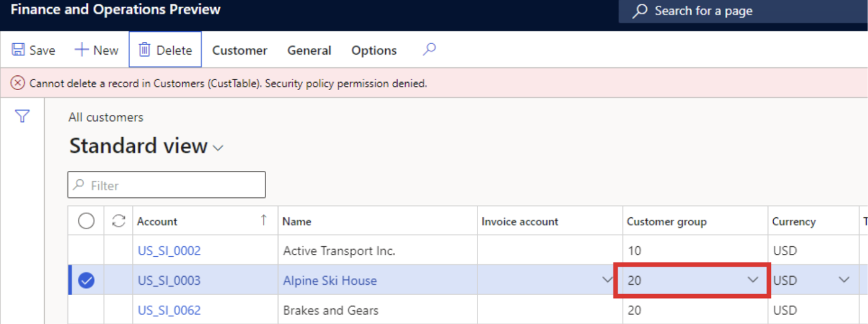The height and width of the screenshot is (324, 868).
Task: Click the grid Filter input box
Action: coord(167,185)
